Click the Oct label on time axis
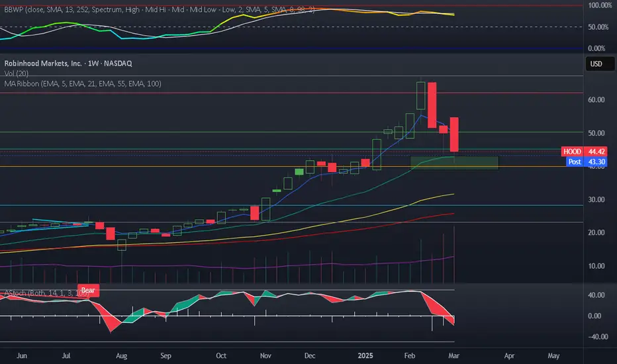This screenshot has width=617, height=364. (221, 356)
